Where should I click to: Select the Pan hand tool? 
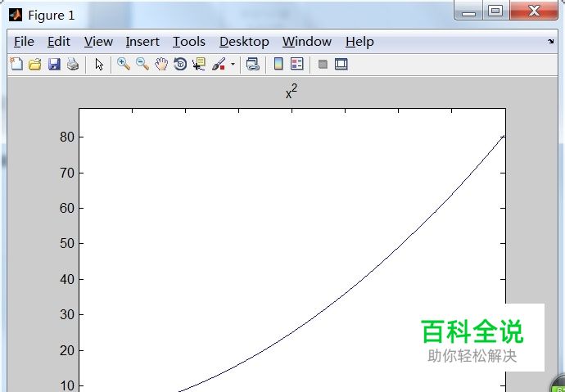[x=161, y=65]
